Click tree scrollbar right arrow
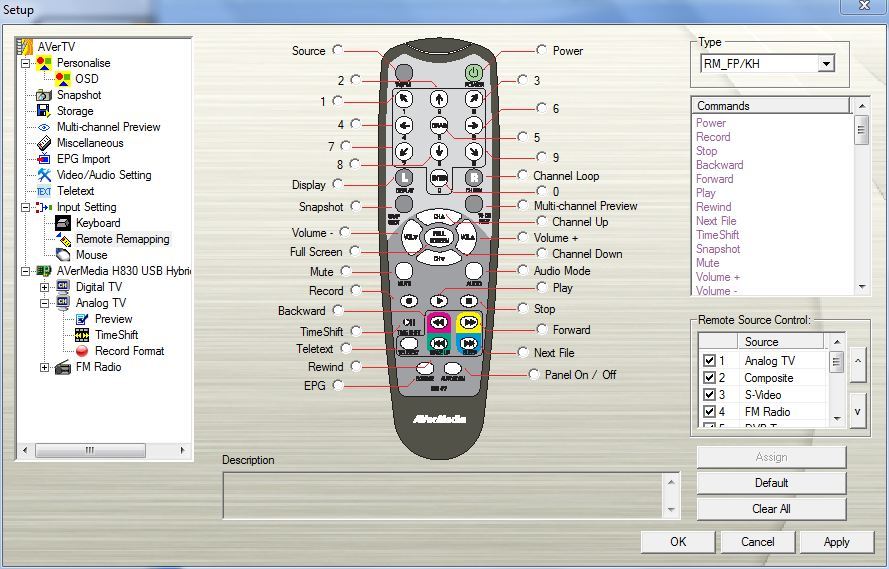Viewport: 889px width, 569px height. point(182,450)
